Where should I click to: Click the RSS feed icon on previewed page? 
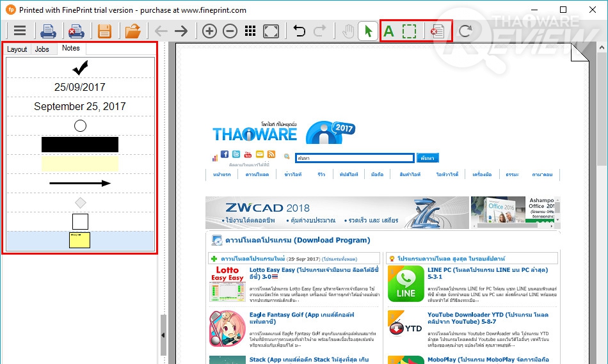(x=271, y=154)
